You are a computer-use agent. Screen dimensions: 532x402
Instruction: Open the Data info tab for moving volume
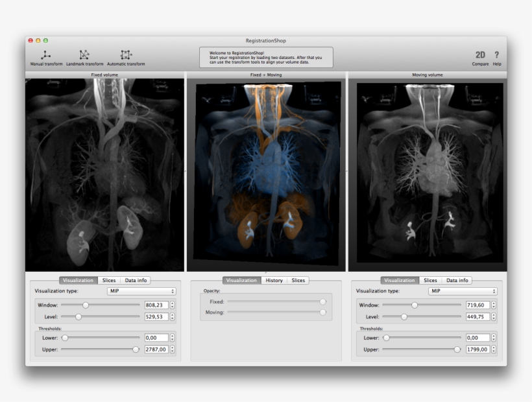tap(456, 280)
